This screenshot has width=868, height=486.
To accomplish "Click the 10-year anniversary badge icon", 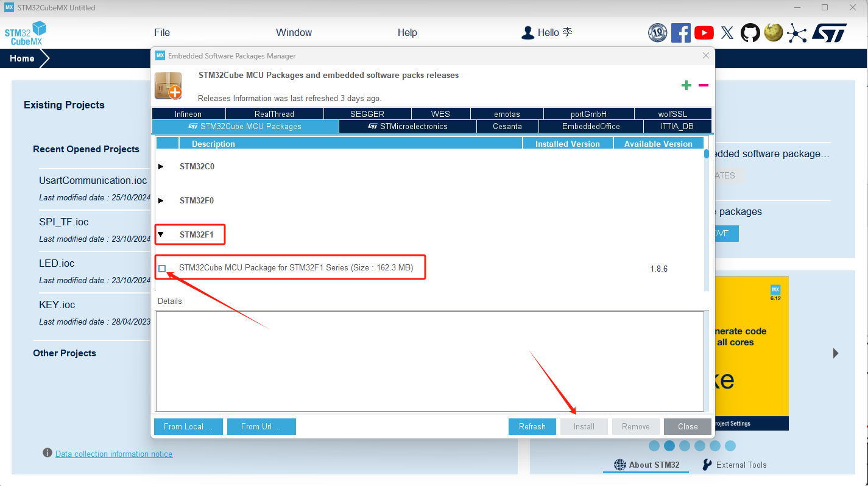I will [658, 33].
